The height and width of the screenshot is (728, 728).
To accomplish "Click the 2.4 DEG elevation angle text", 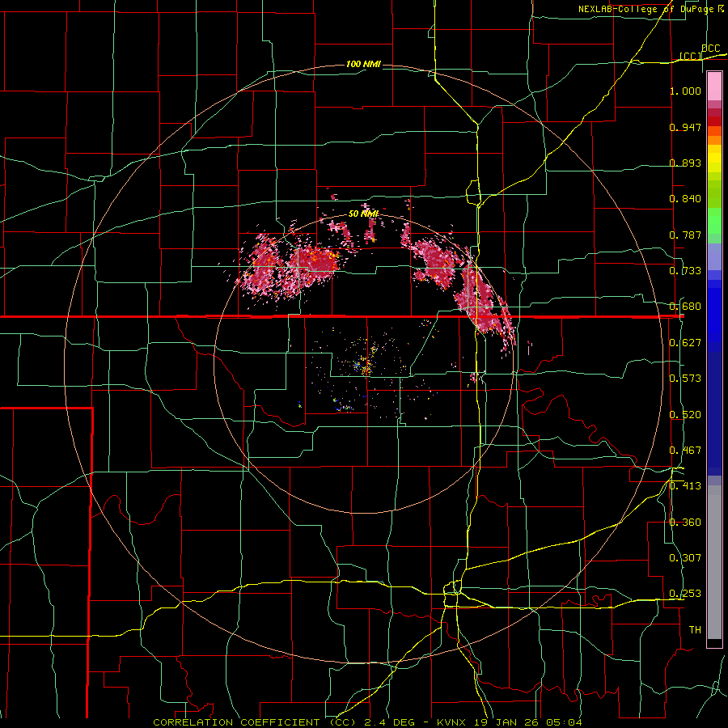I will [x=390, y=722].
